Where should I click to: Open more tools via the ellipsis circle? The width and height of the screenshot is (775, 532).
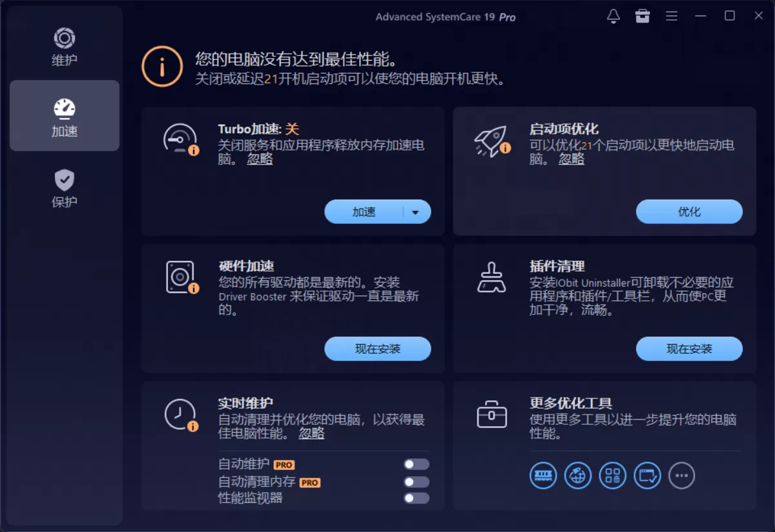(x=681, y=476)
